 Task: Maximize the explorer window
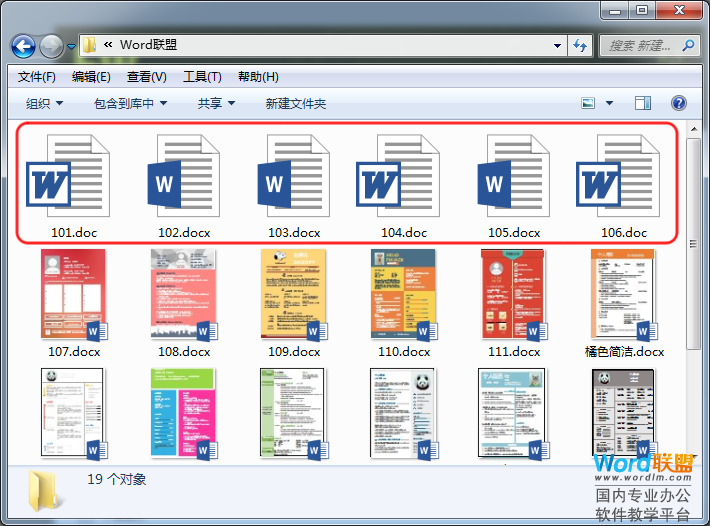(x=642, y=10)
